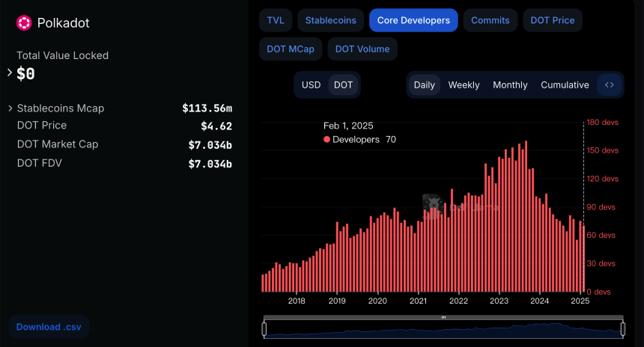Click the Stablecoins Mcap value $113.56m
Image resolution: width=644 pixels, height=347 pixels.
207,108
